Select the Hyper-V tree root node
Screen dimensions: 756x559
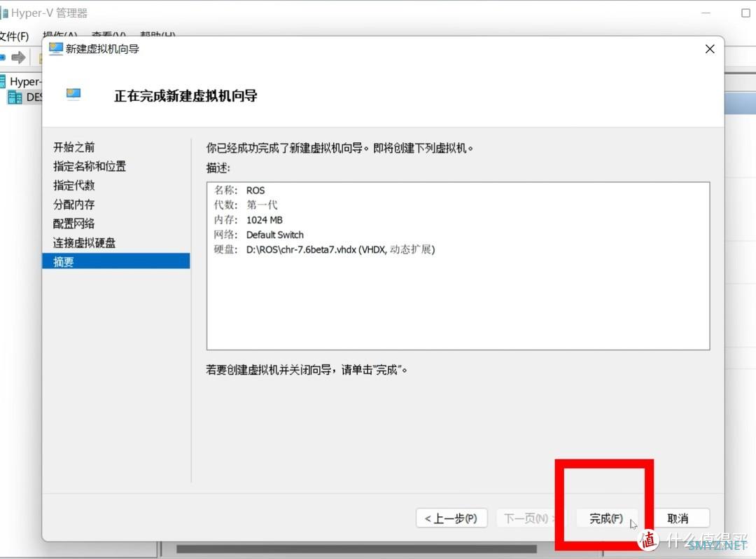tap(21, 81)
